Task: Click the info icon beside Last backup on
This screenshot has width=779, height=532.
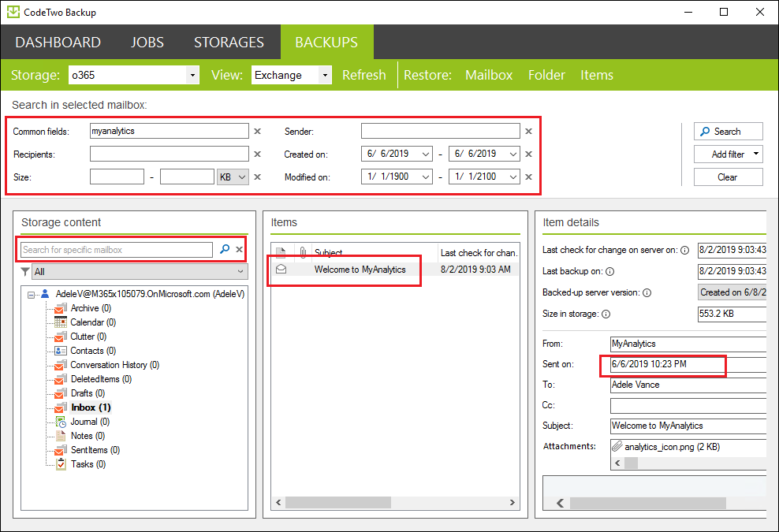Action: (x=610, y=271)
